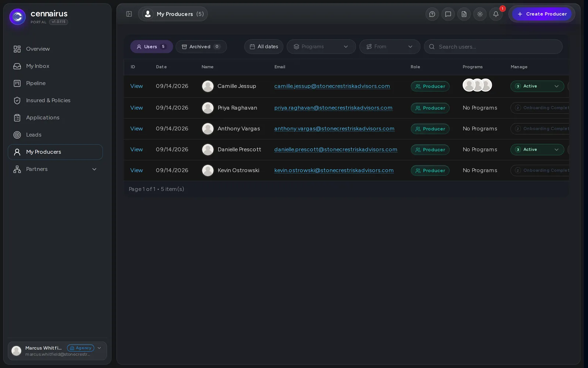Open the Programs filter dropdown
This screenshot has width=588, height=368.
(321, 47)
